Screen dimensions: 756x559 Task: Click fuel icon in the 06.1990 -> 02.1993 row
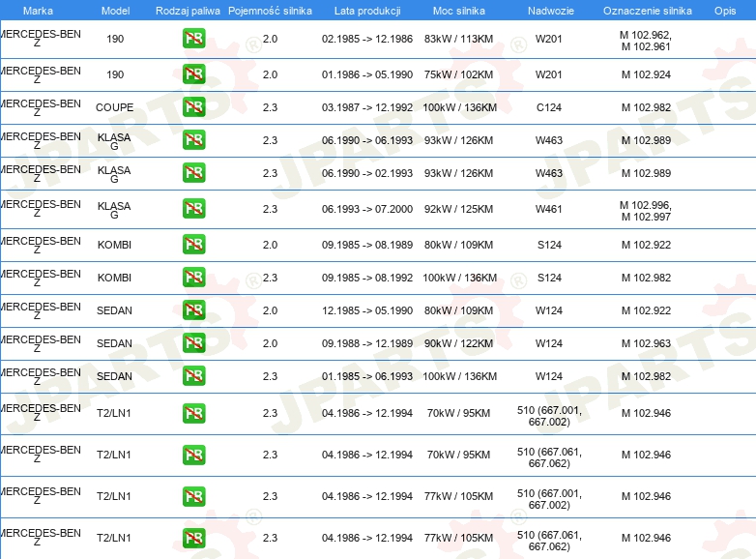coord(193,173)
